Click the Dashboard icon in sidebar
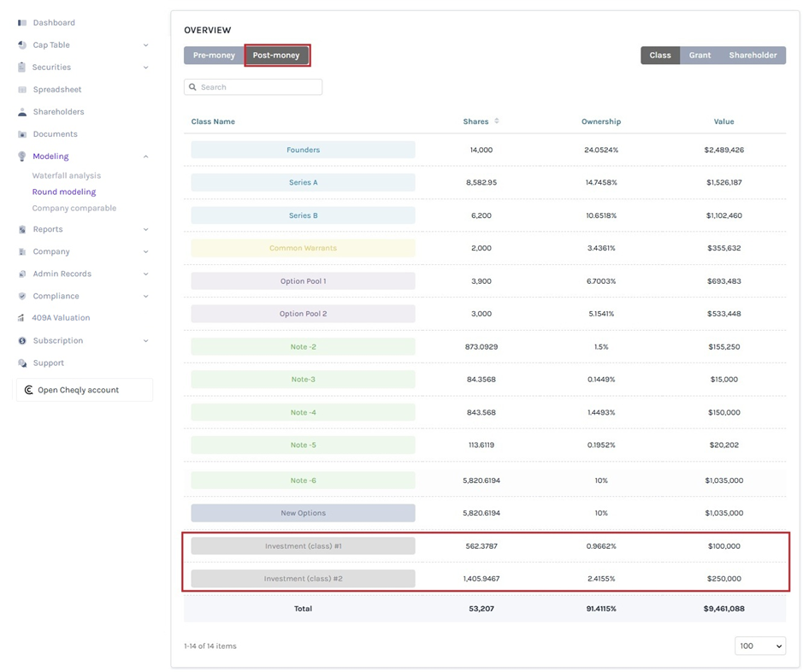This screenshot has width=803, height=672. point(22,23)
